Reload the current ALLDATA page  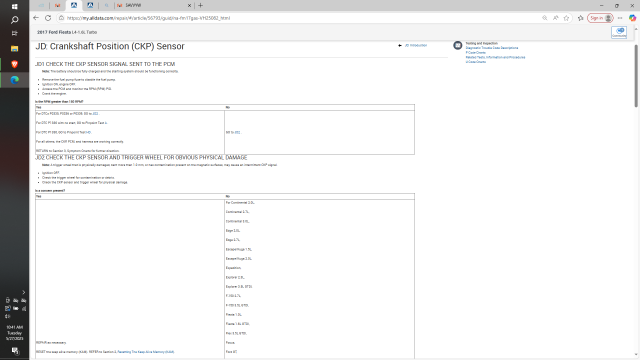[48, 18]
